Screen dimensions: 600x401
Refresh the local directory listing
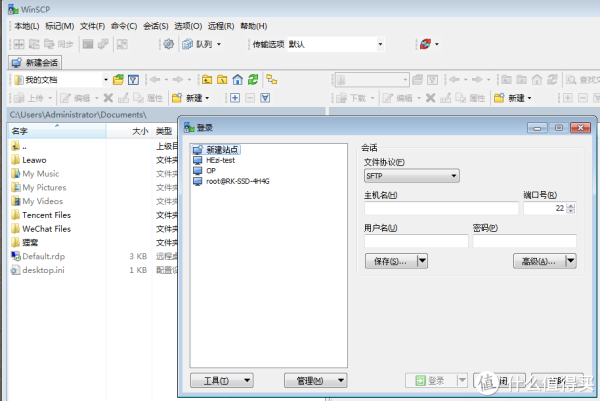coord(254,79)
